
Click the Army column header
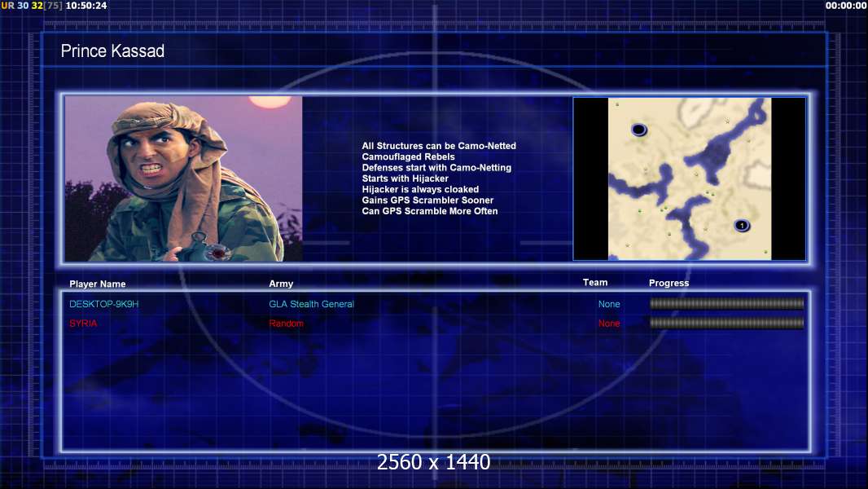[281, 284]
